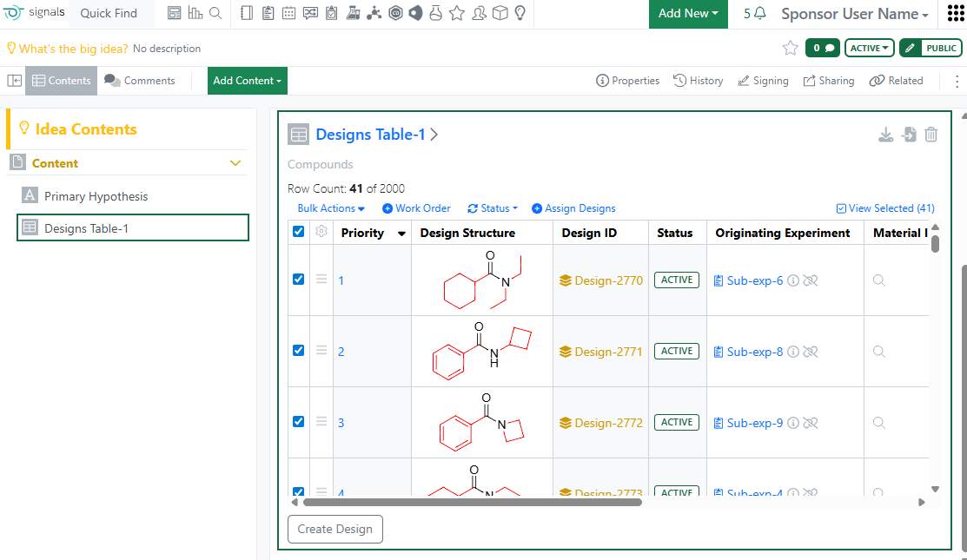Click the download icon for Designs Table-1
This screenshot has width=967, height=560.
(x=885, y=135)
